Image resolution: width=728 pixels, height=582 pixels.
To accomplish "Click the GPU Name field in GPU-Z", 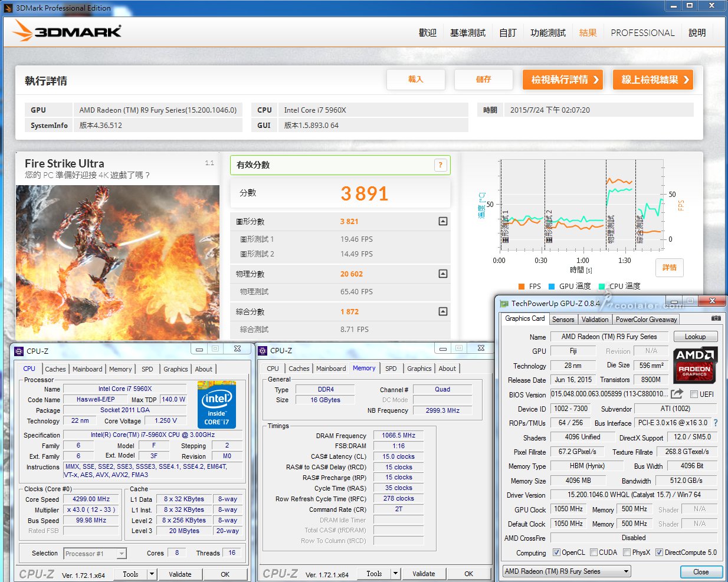I will [x=609, y=337].
